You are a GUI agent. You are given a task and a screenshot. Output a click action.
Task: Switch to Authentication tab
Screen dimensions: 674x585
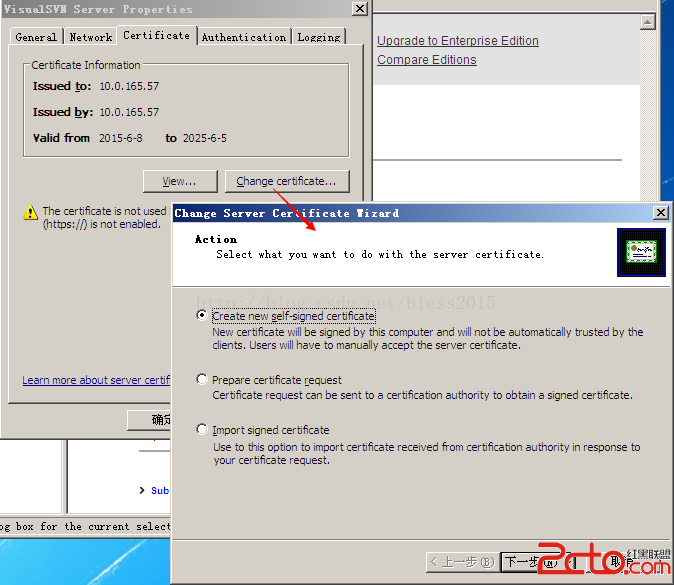coord(244,37)
